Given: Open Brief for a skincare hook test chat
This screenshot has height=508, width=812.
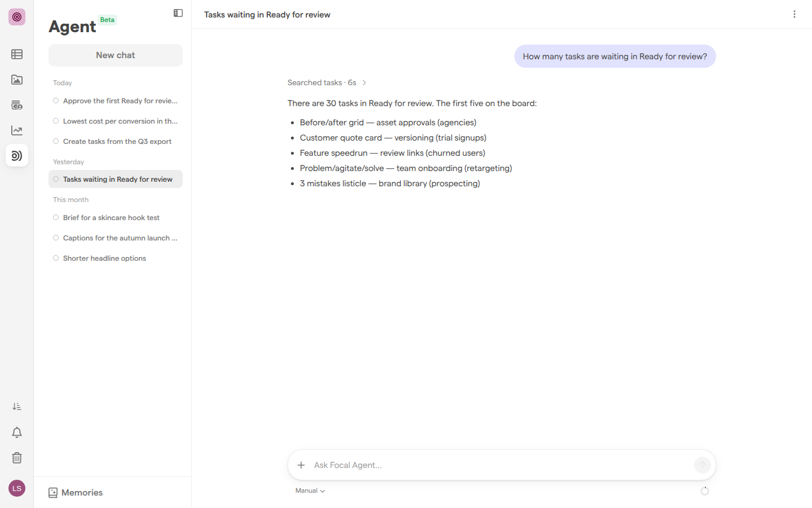Looking at the screenshot, I should (116, 218).
